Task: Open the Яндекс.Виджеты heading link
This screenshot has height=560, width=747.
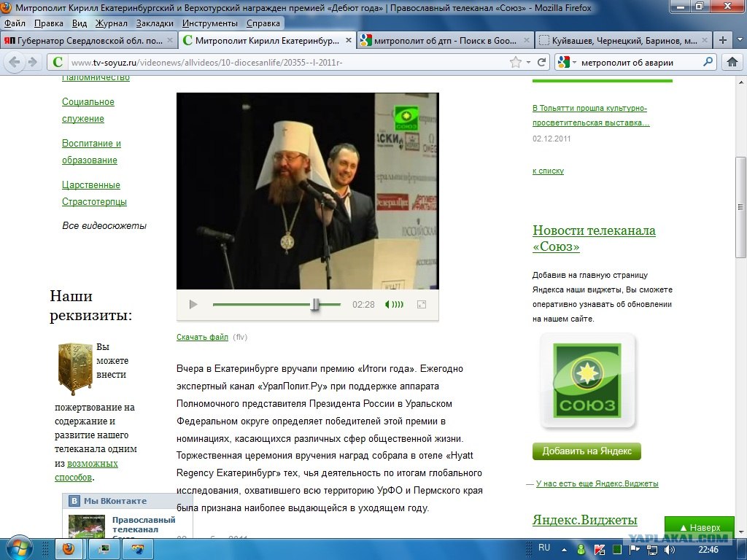Action: [584, 519]
